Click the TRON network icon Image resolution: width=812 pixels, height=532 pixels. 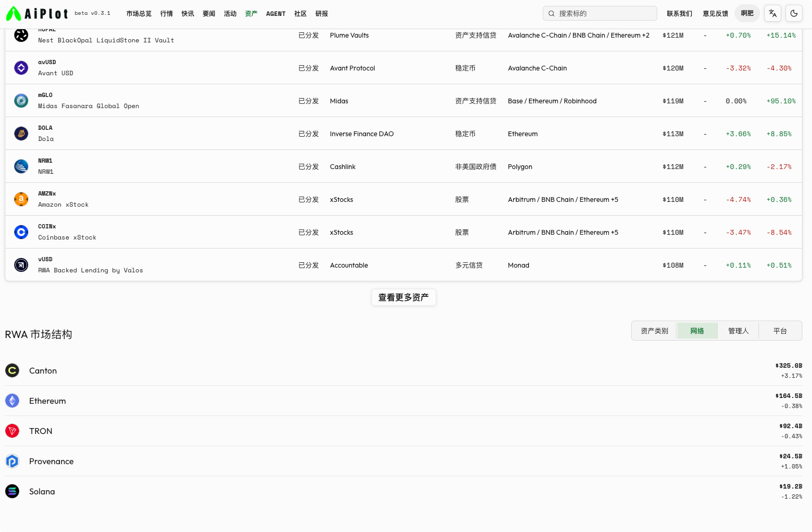tap(12, 431)
